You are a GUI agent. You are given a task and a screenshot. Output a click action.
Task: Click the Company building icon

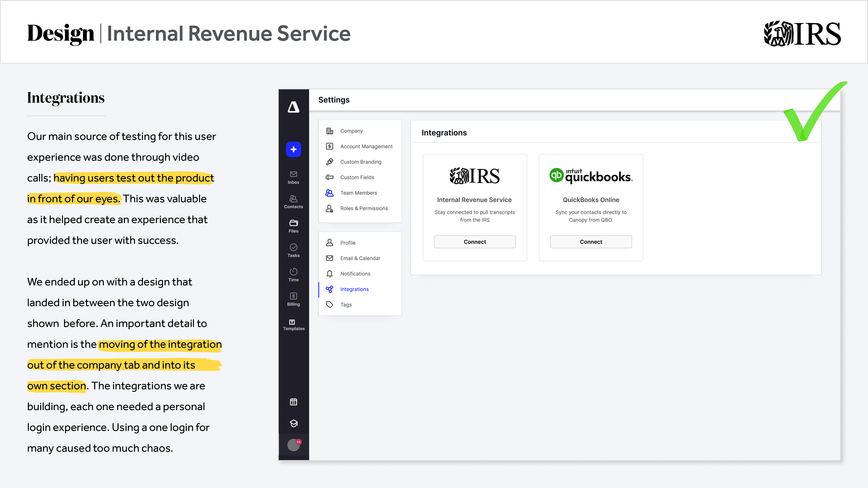click(330, 131)
